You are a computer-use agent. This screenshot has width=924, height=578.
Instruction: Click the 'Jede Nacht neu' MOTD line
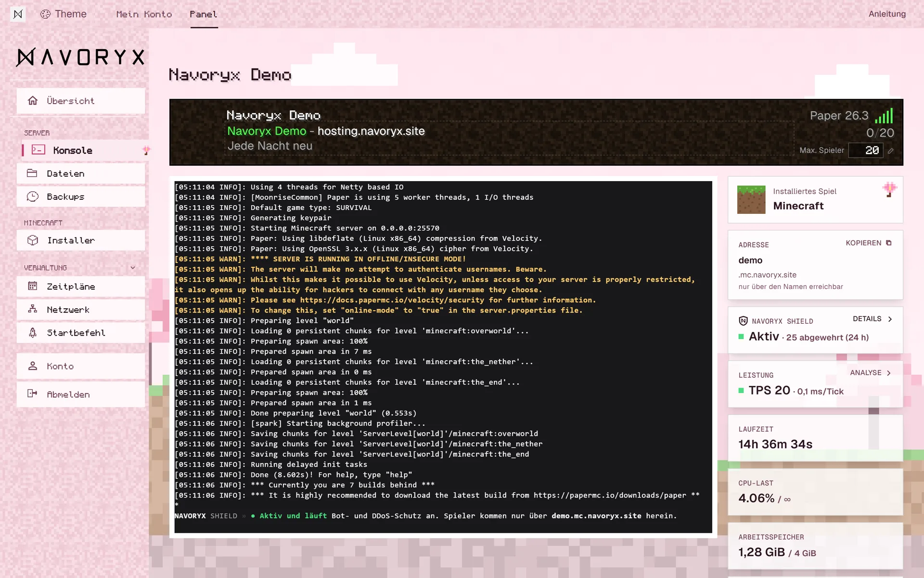(x=270, y=146)
